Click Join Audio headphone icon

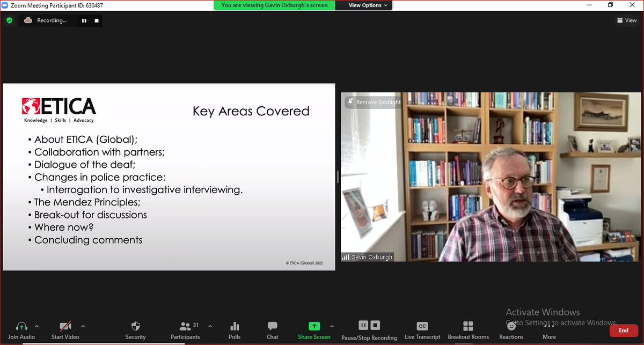point(21,326)
